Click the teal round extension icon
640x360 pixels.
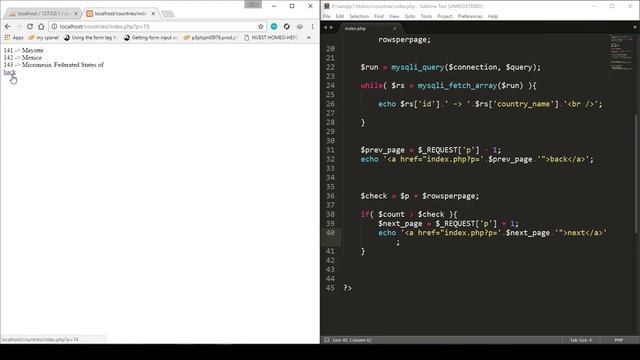point(274,27)
